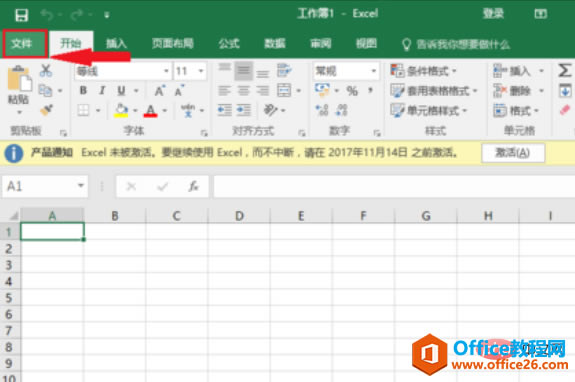
Task: Click the Comma Style icon
Action: [x=371, y=90]
